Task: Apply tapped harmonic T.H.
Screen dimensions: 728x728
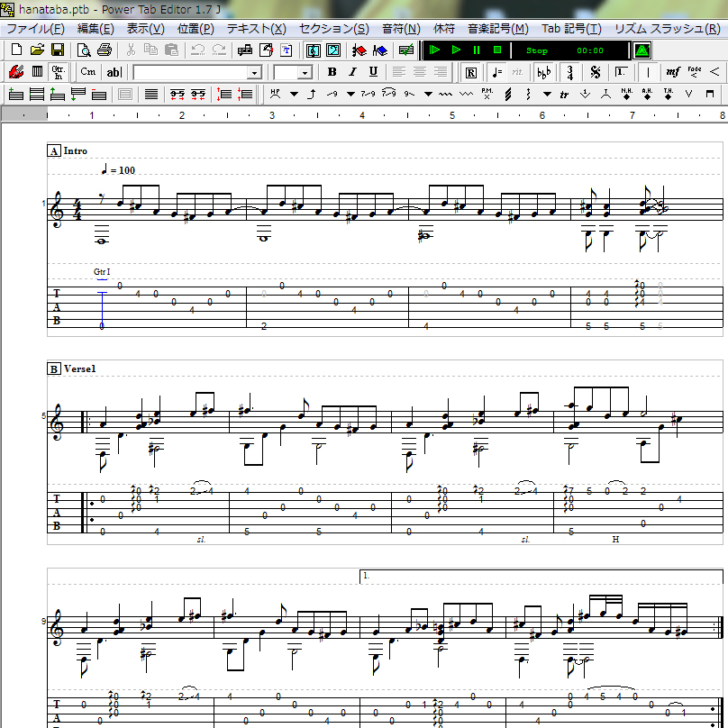Action: [669, 95]
